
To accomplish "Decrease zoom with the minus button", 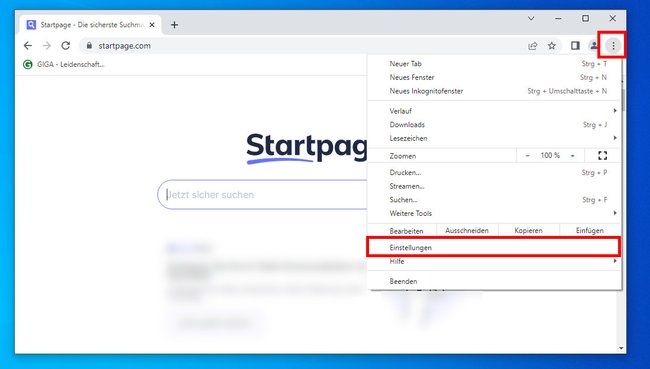I will 527,155.
